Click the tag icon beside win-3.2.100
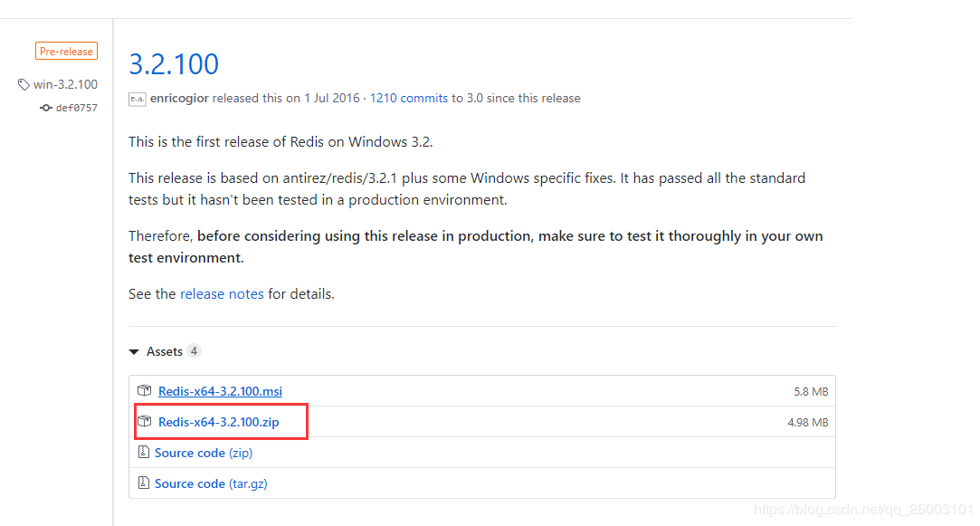The width and height of the screenshot is (980, 526). [x=24, y=84]
